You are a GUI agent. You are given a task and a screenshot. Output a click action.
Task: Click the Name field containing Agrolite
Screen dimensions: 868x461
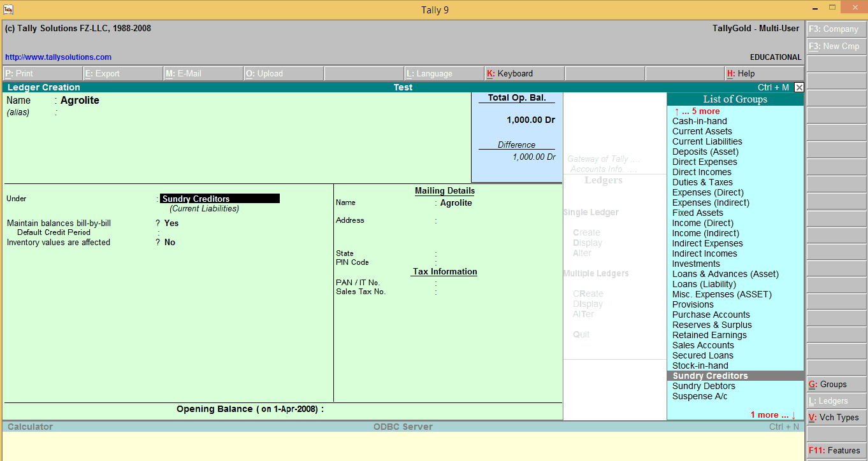80,101
